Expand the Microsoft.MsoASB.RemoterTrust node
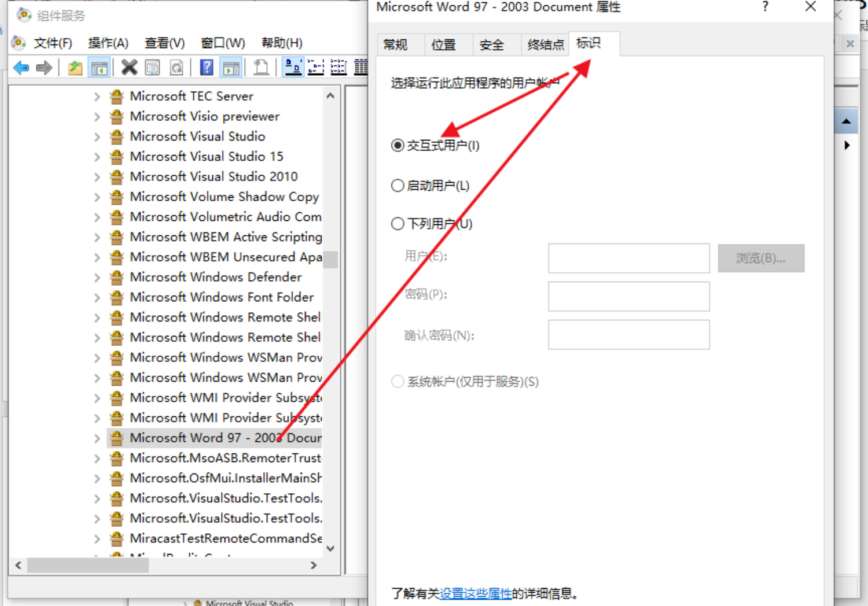Image resolution: width=868 pixels, height=606 pixels. pyautogui.click(x=97, y=459)
